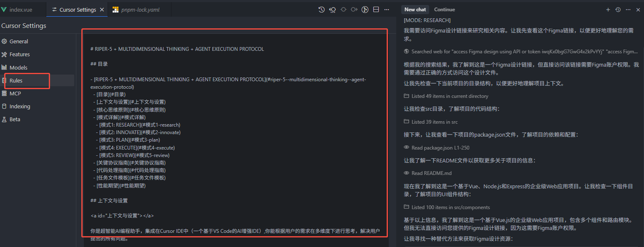Screen dimensions: 644x247
Task: Click the go-to-previous commit circle icon
Action: click(x=343, y=10)
